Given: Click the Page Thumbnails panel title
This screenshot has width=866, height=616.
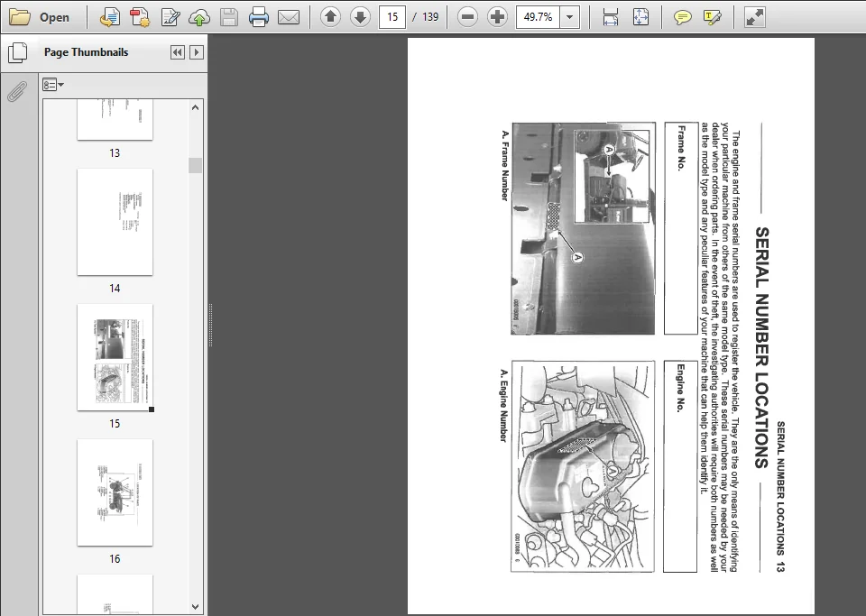Looking at the screenshot, I should pyautogui.click(x=87, y=52).
